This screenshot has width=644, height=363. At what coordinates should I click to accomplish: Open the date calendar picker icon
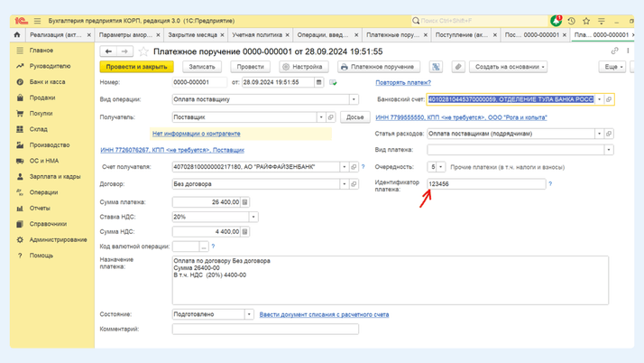tap(318, 82)
